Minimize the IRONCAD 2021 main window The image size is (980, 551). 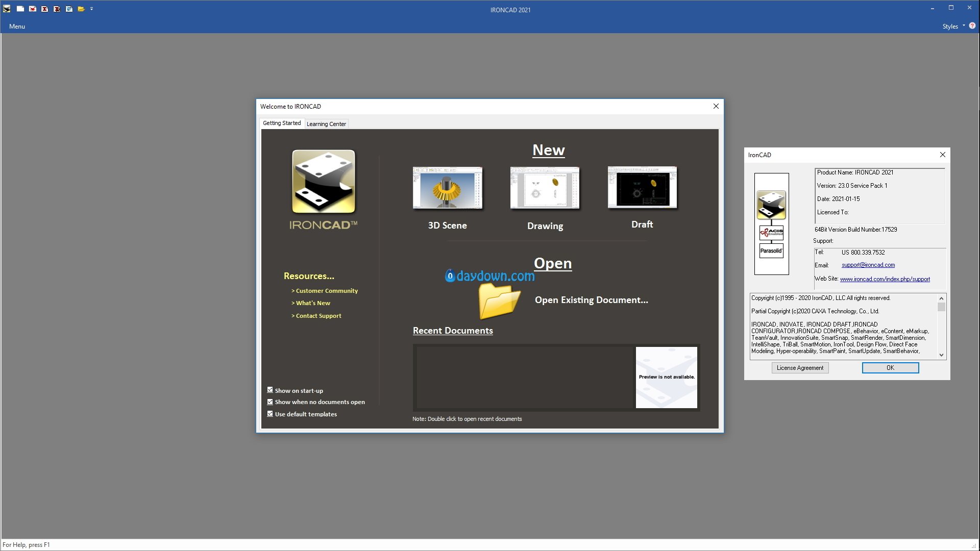pos(932,8)
